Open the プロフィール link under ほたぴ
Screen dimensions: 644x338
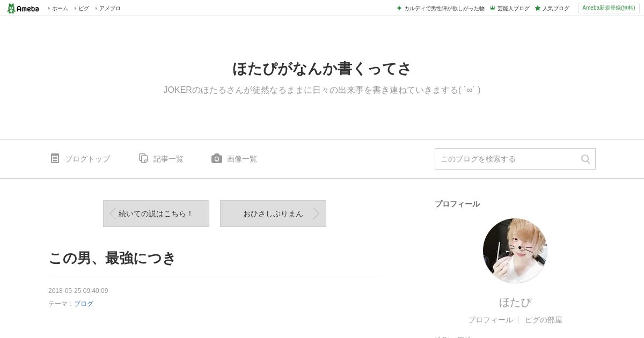(490, 320)
